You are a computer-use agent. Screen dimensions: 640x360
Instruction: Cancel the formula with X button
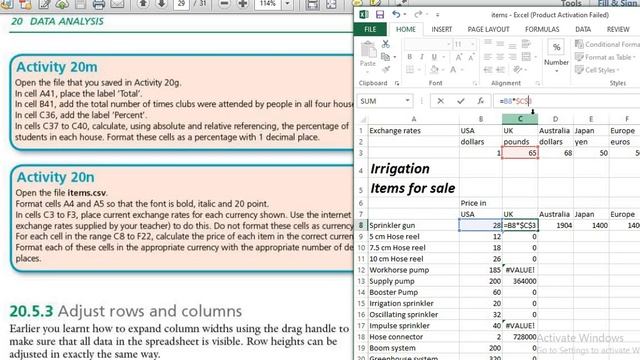click(440, 101)
